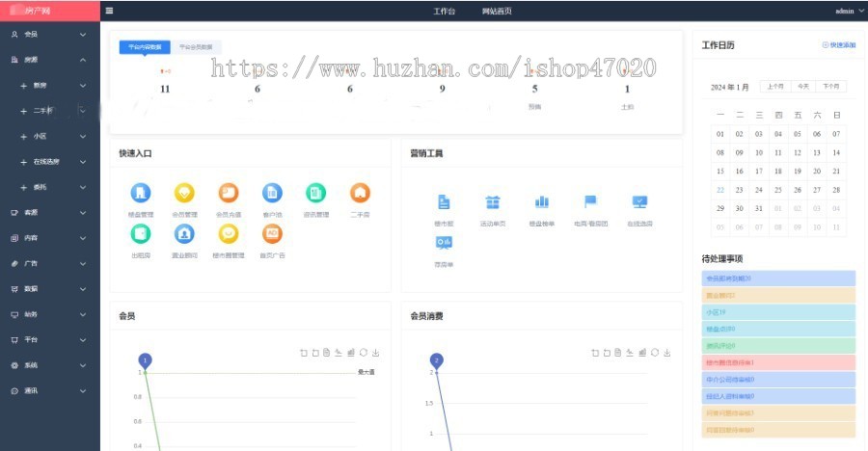Expand the 系统 sidebar menu

point(50,365)
